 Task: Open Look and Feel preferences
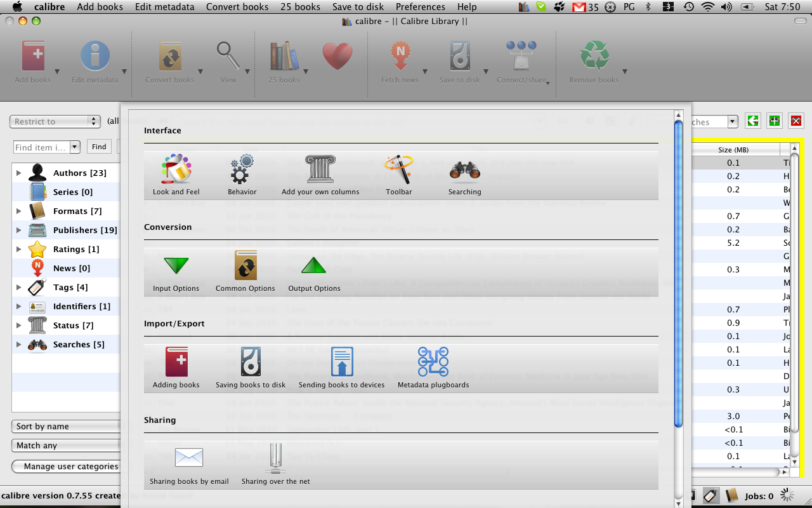176,175
